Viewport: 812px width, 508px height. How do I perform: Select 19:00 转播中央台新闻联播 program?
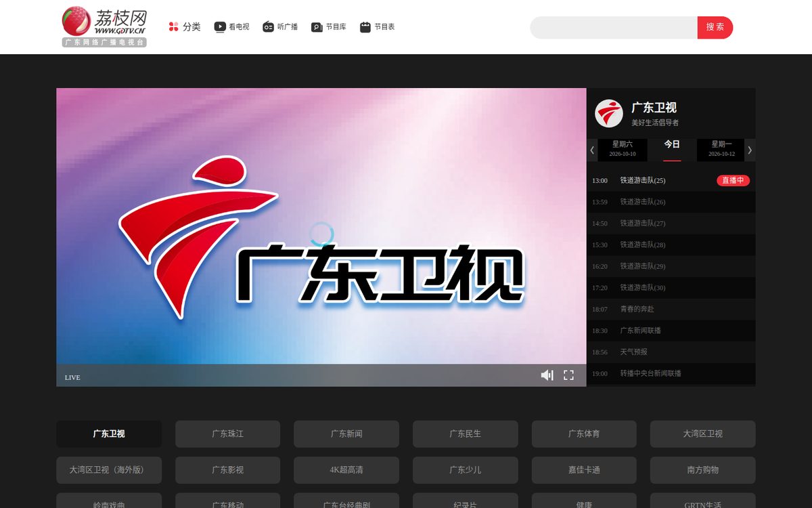[671, 373]
